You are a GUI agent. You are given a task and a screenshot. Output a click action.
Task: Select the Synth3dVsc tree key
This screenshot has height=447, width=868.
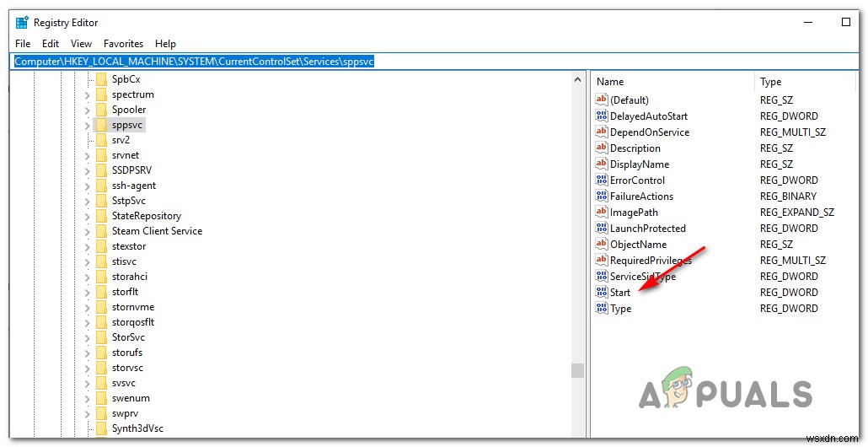tap(137, 428)
